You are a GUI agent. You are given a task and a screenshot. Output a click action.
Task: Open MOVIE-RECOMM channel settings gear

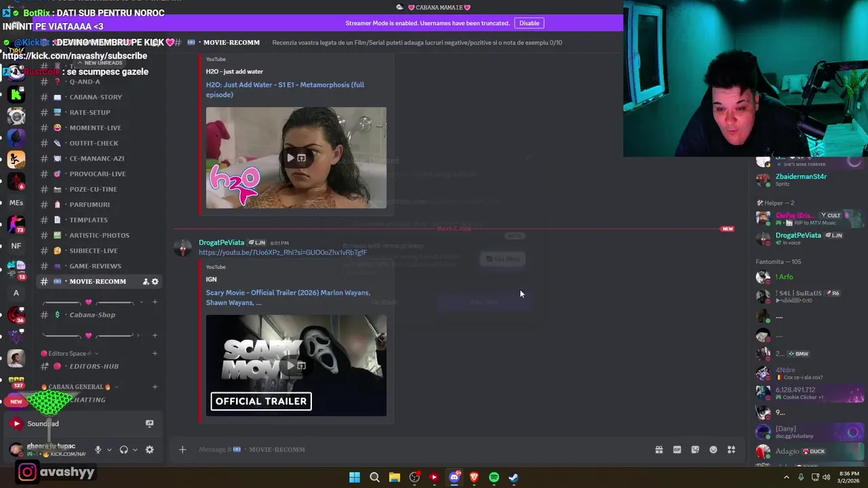tap(155, 281)
